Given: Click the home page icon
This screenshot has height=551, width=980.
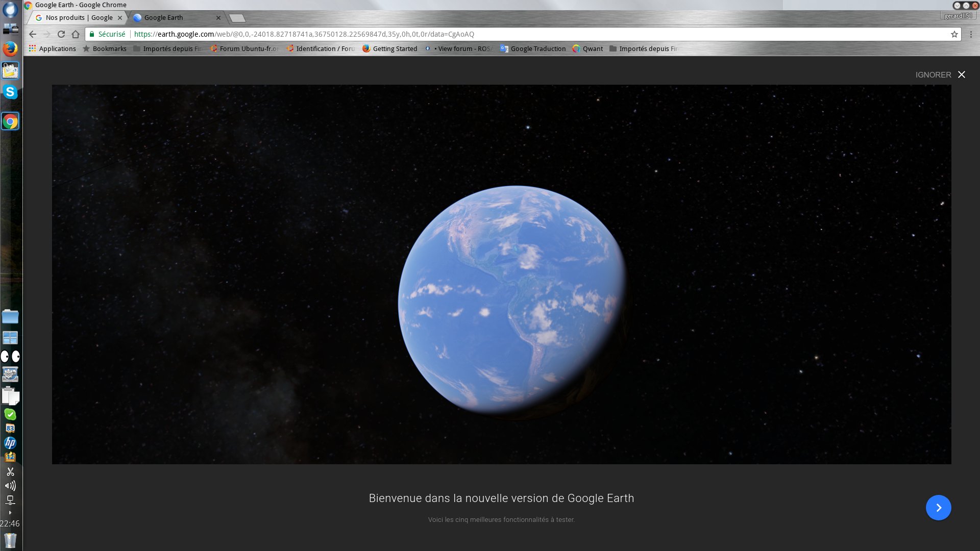Looking at the screenshot, I should [x=76, y=34].
